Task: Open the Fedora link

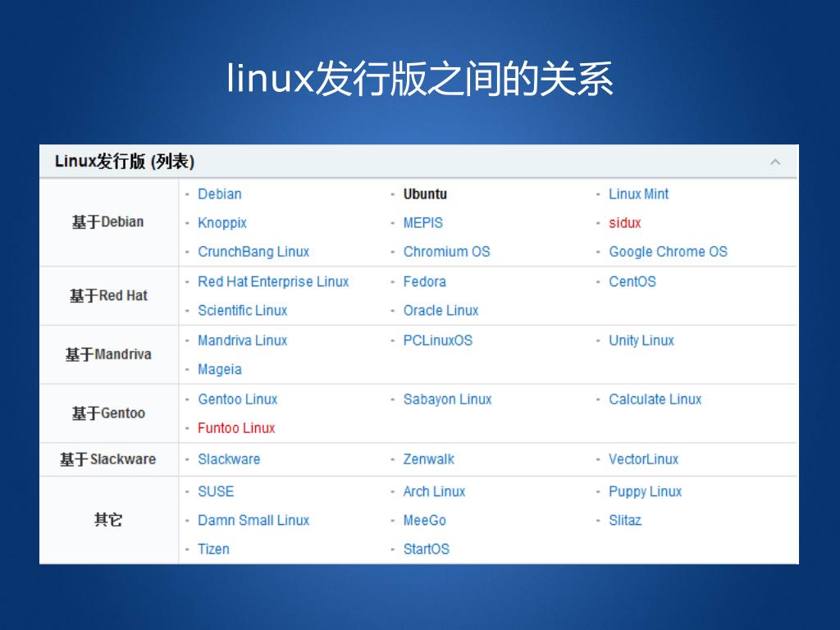Action: [x=425, y=282]
